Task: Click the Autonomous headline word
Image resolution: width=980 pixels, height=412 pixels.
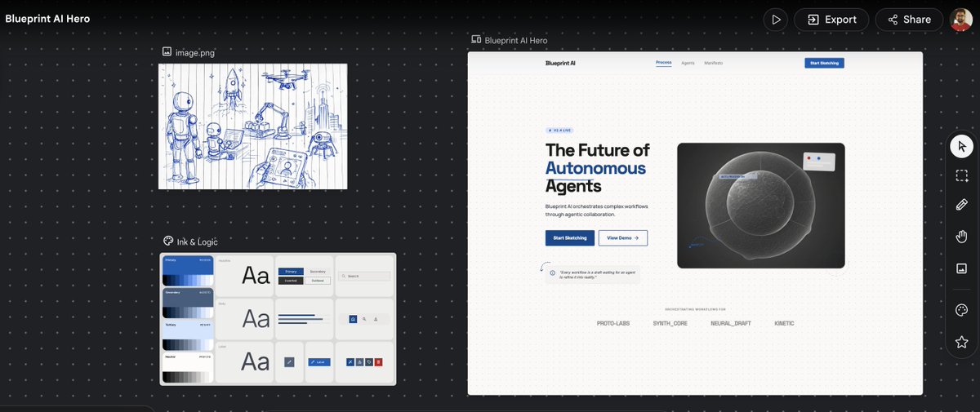Action: point(595,168)
